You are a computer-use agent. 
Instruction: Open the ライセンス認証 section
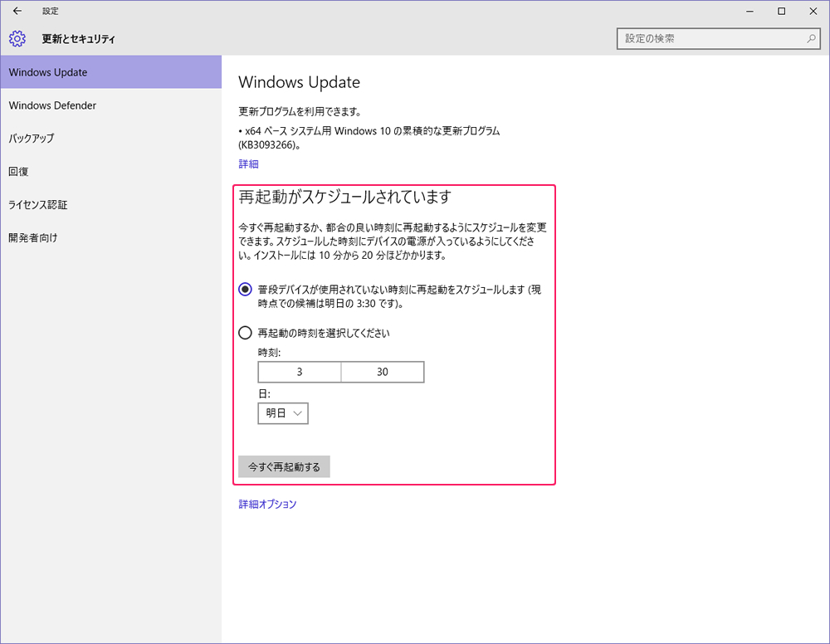click(110, 205)
